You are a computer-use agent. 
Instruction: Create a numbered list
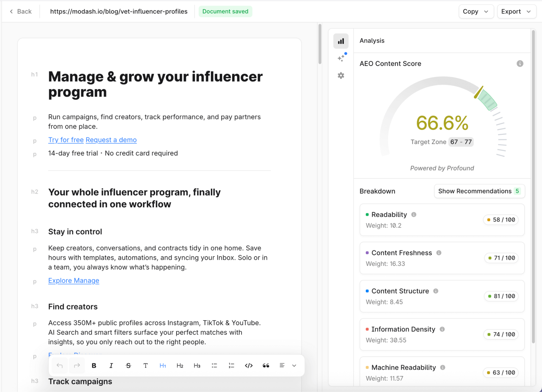pyautogui.click(x=231, y=365)
